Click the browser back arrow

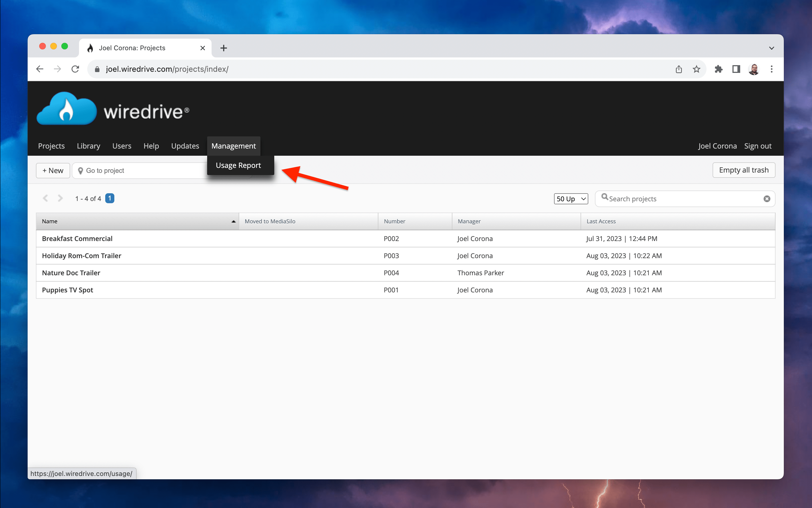click(x=40, y=69)
